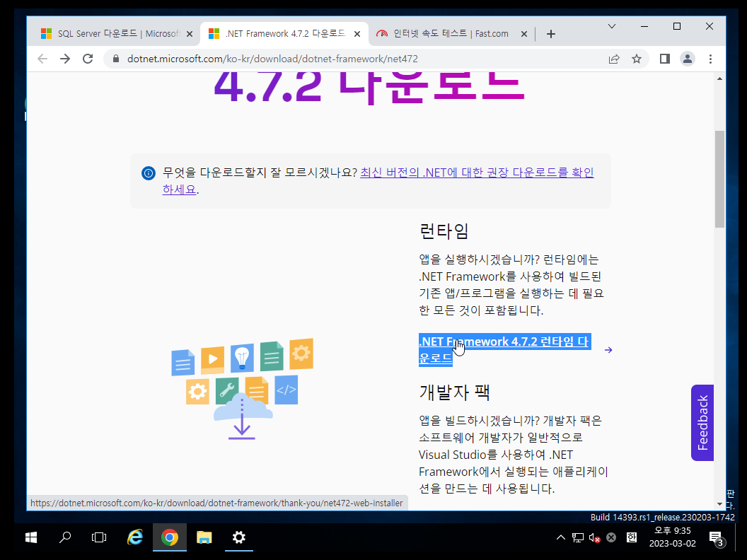Open the 최신 버전의 .NET 권장 다운로드 link
The height and width of the screenshot is (560, 747).
pyautogui.click(x=378, y=180)
